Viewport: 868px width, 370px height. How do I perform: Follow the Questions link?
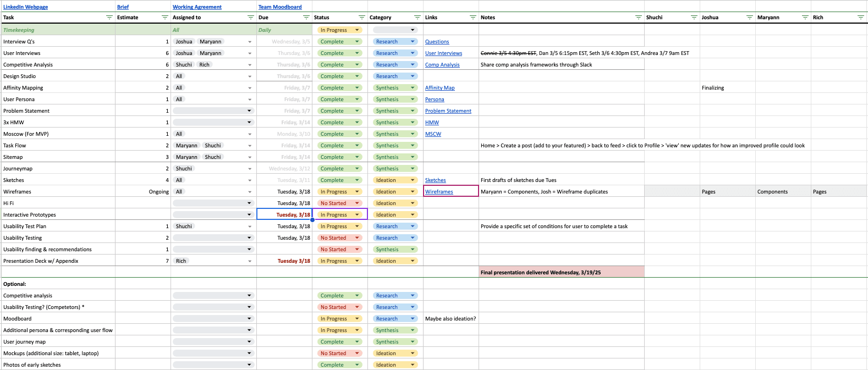point(437,42)
